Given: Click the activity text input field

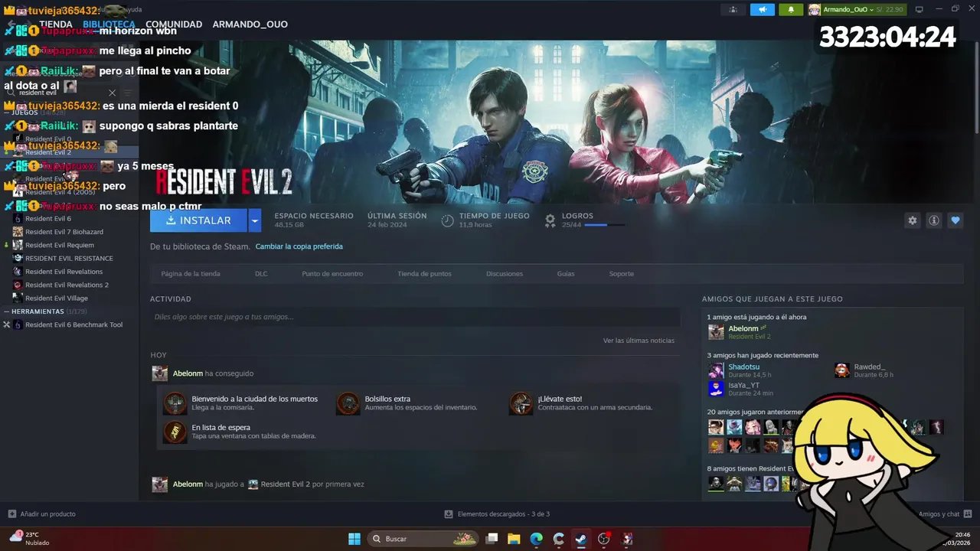Looking at the screenshot, I should pos(415,317).
